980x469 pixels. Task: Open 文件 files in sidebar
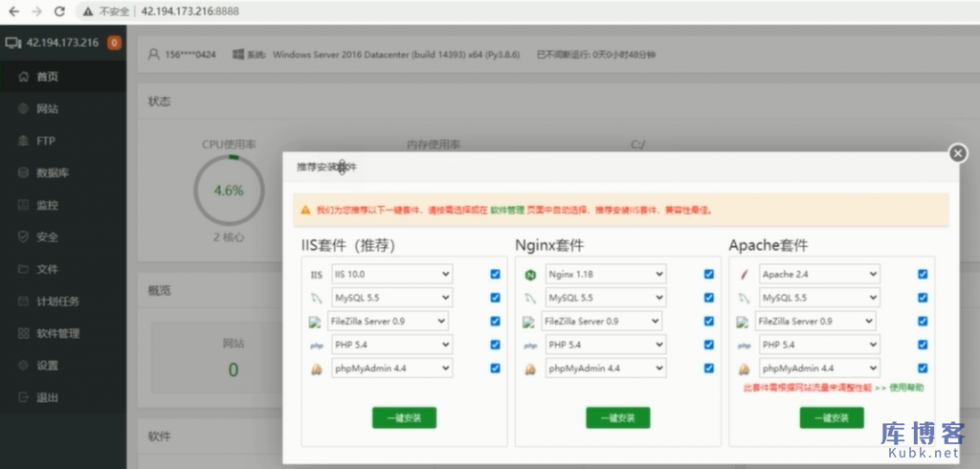[63, 270]
